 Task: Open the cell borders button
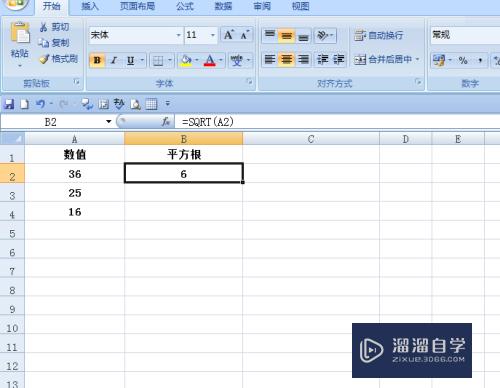click(x=158, y=61)
